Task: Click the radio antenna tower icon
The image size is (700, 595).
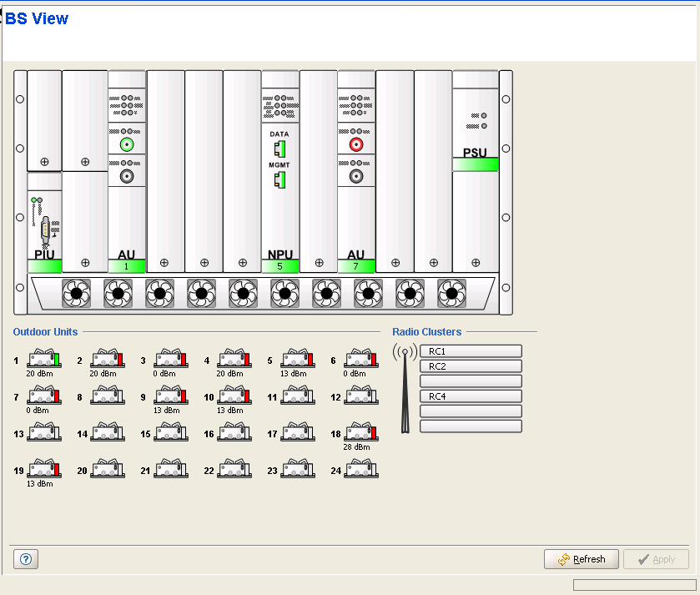Action: coord(405,388)
